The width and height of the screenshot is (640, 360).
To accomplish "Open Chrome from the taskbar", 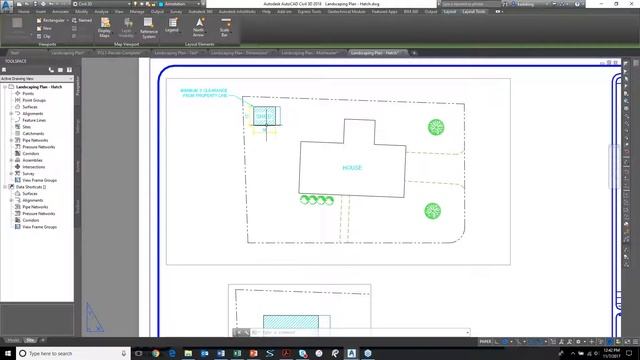I will (156, 353).
